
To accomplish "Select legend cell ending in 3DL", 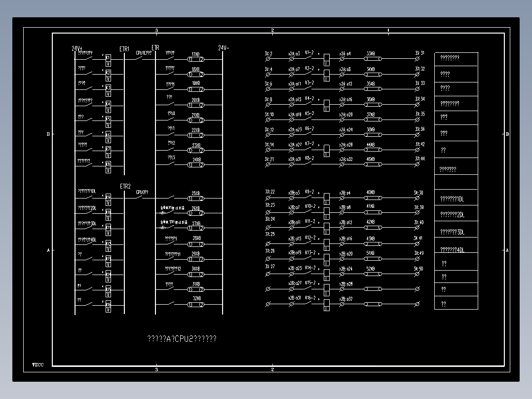I will 456,230.
